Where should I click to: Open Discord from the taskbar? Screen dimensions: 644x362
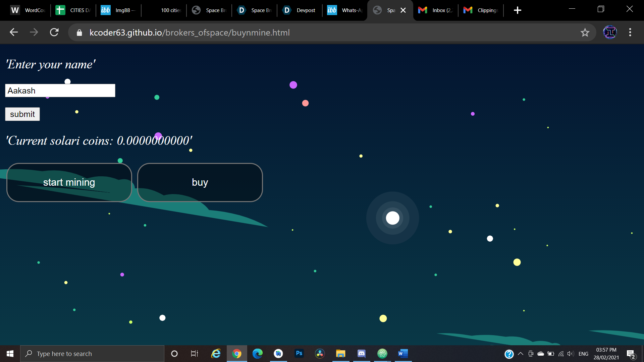(x=361, y=354)
